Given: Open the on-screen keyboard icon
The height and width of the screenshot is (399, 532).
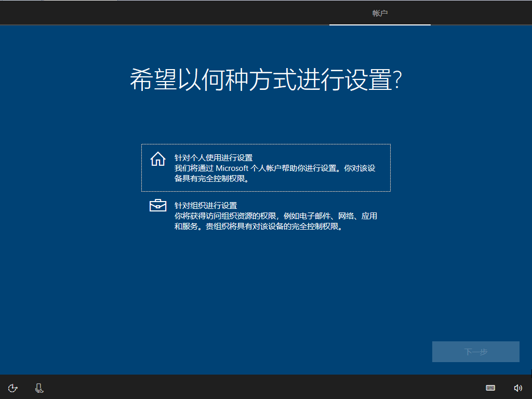Looking at the screenshot, I should pos(490,388).
